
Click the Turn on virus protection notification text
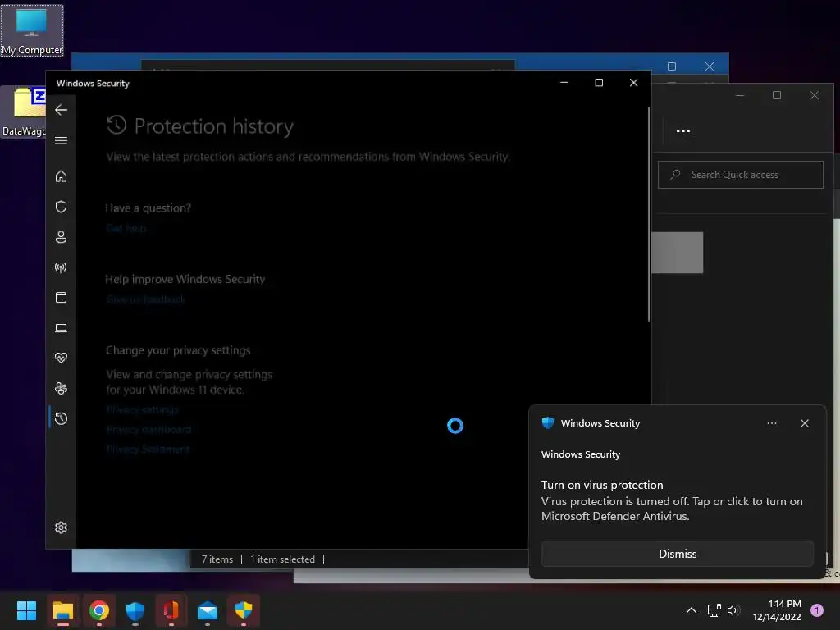coord(602,485)
